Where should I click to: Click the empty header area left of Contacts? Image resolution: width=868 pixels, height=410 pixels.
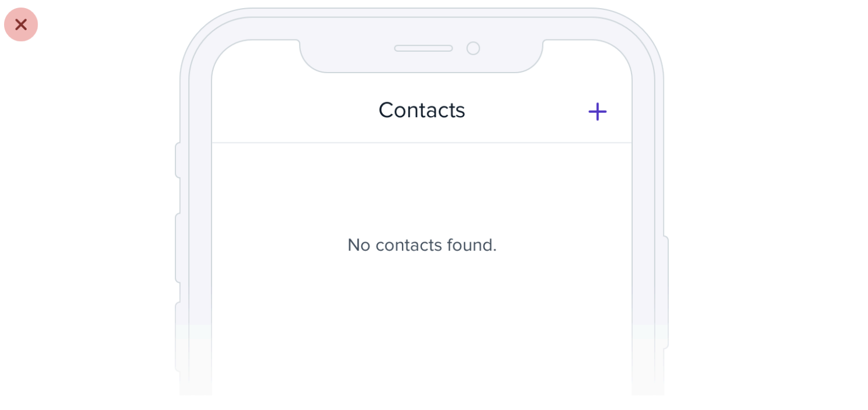click(279, 110)
